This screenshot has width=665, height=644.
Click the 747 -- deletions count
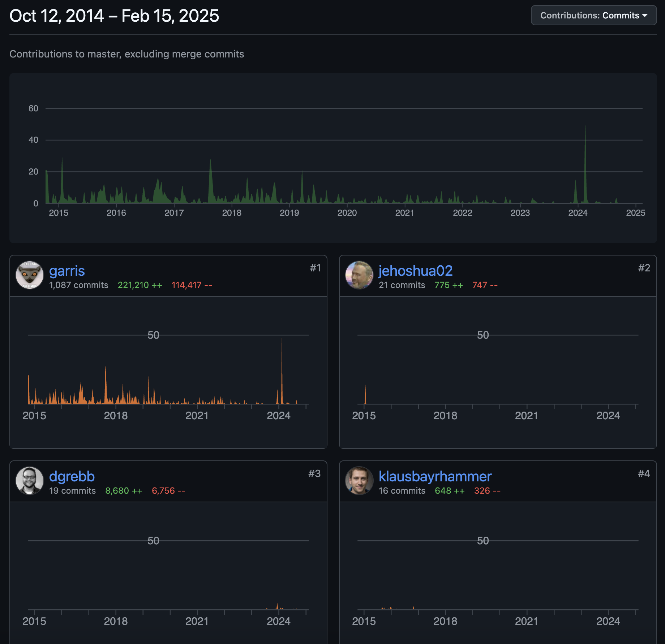485,285
